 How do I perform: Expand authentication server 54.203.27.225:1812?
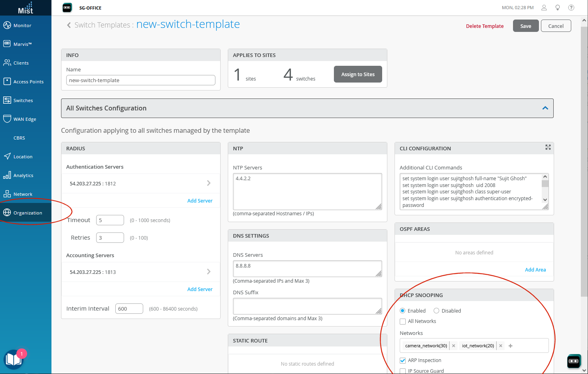point(209,183)
